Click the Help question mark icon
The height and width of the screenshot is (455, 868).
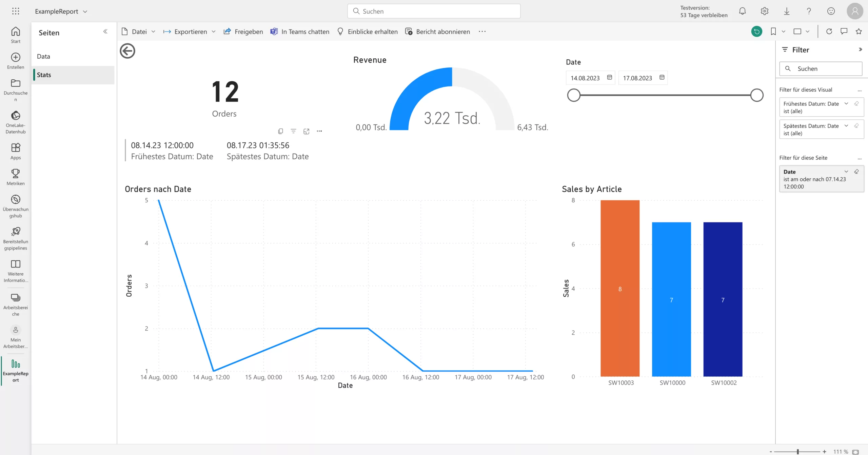pyautogui.click(x=809, y=11)
